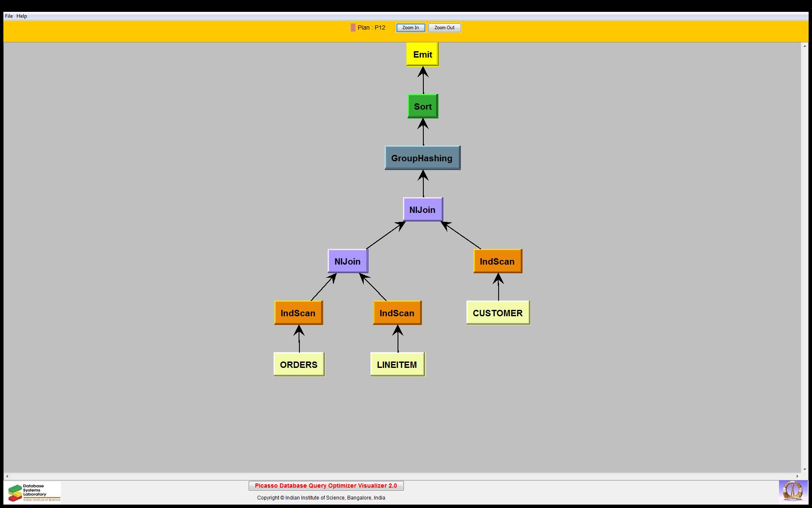Click the Emit node in plan tree
Image resolution: width=812 pixels, height=508 pixels.
coord(422,54)
